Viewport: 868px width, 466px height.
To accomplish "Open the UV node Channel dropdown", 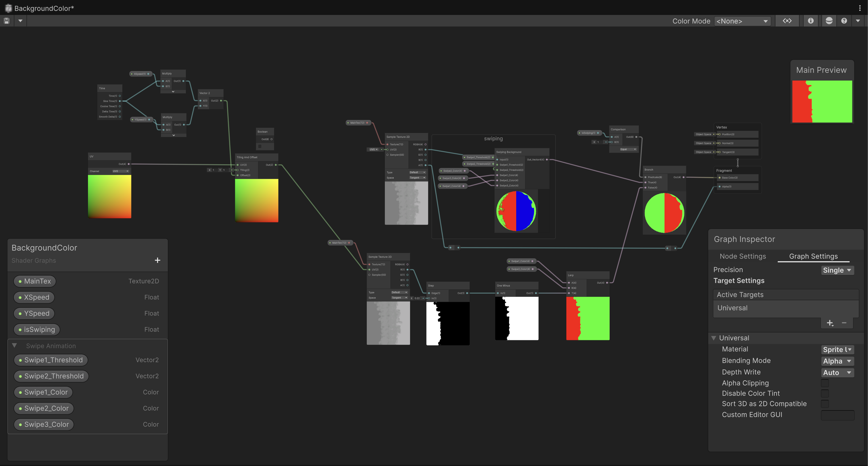I will click(121, 171).
